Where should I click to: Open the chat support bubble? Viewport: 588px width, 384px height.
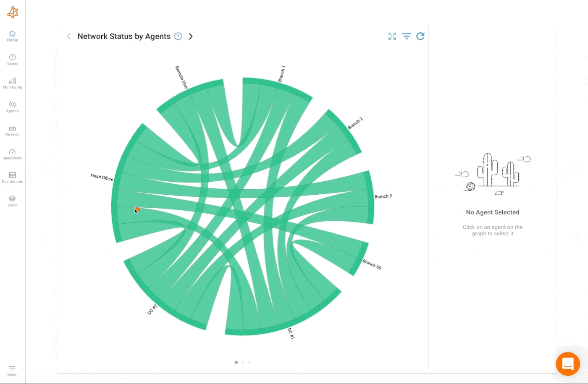click(x=568, y=364)
